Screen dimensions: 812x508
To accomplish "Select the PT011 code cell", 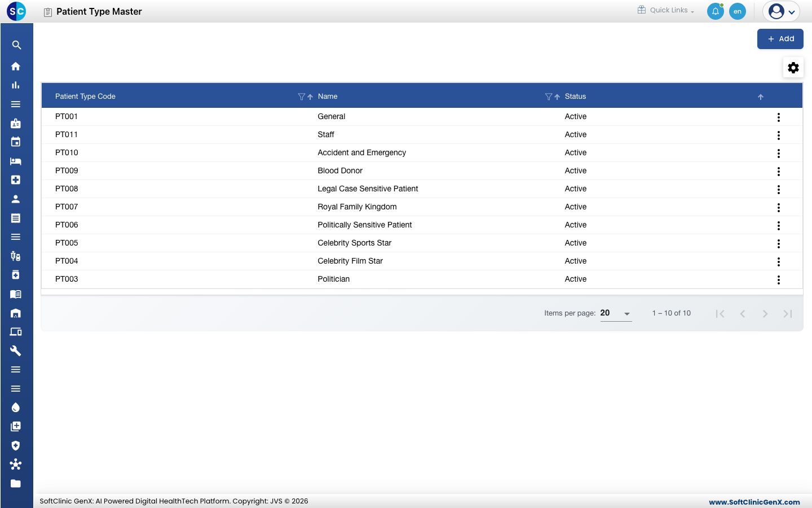I will (67, 134).
